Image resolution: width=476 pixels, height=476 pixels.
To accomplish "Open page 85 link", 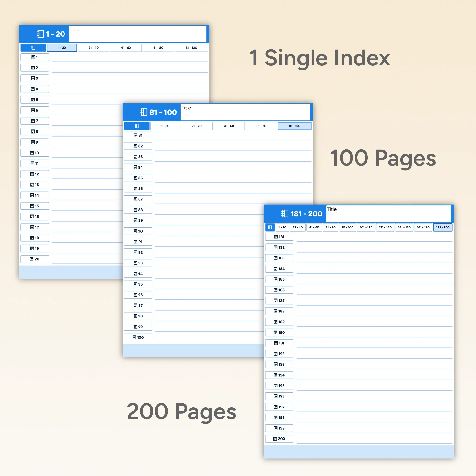I will (x=138, y=178).
